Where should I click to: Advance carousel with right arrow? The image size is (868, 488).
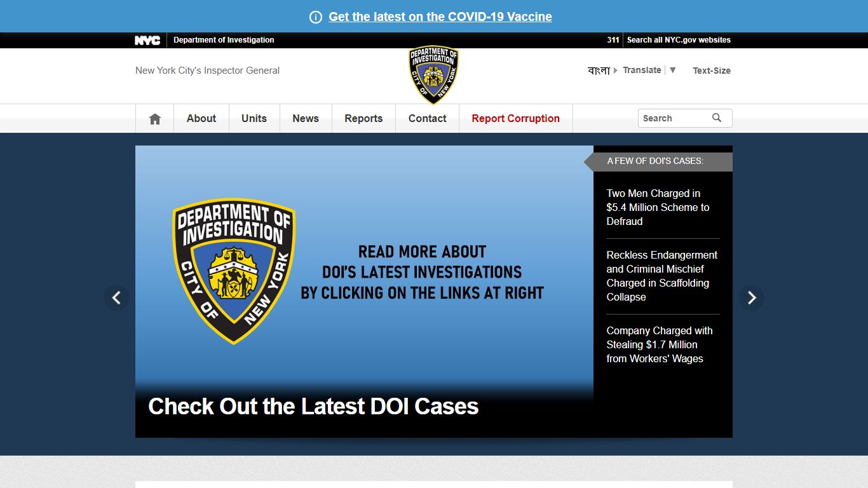coord(751,297)
